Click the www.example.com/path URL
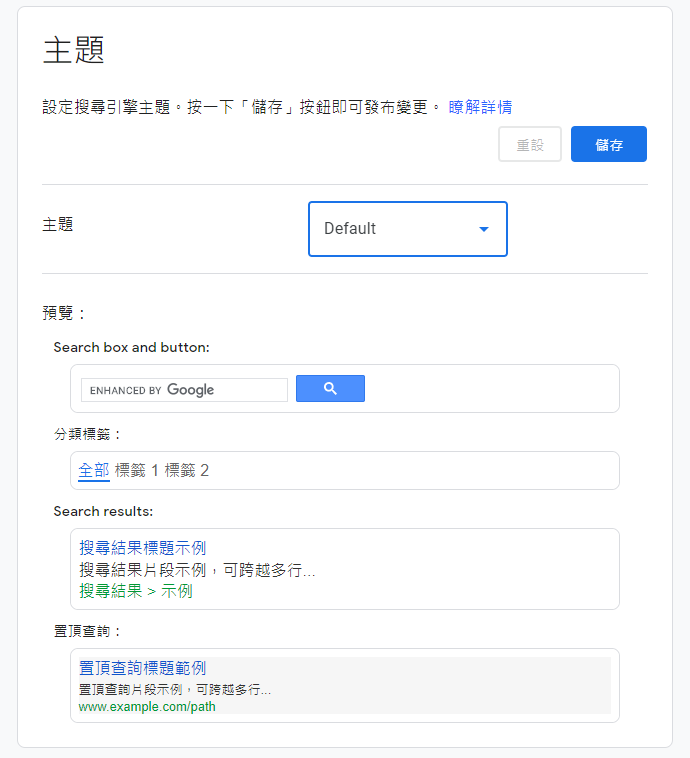This screenshot has width=690, height=758. coord(147,706)
